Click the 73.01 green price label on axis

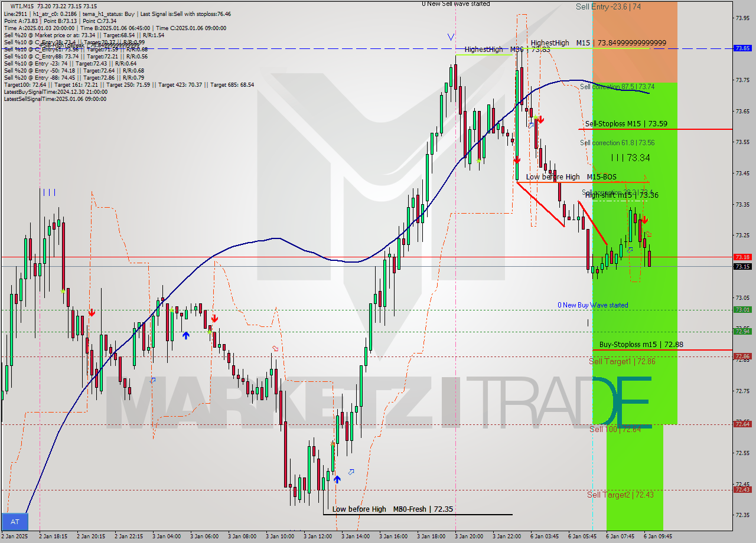click(742, 310)
